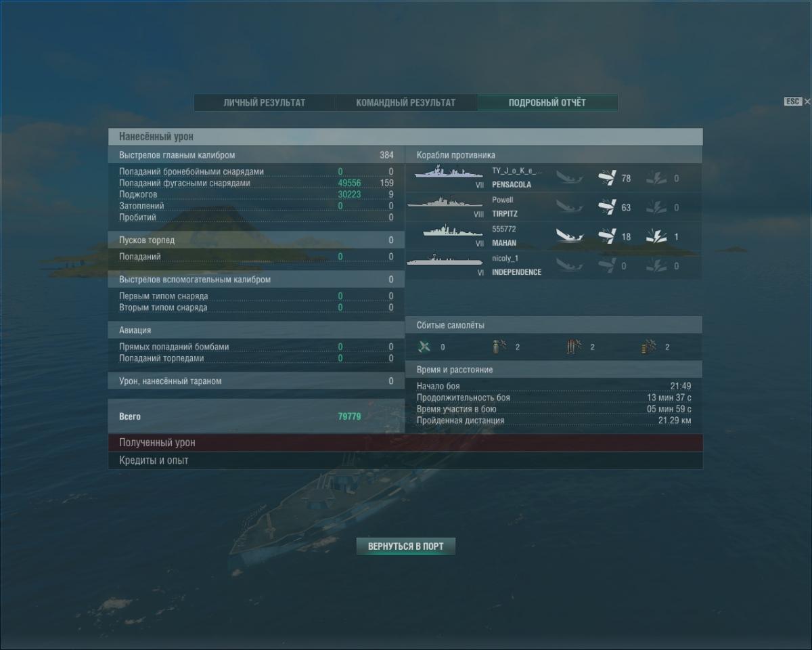
Task: Click the shot down fighter planes icon
Action: [424, 347]
